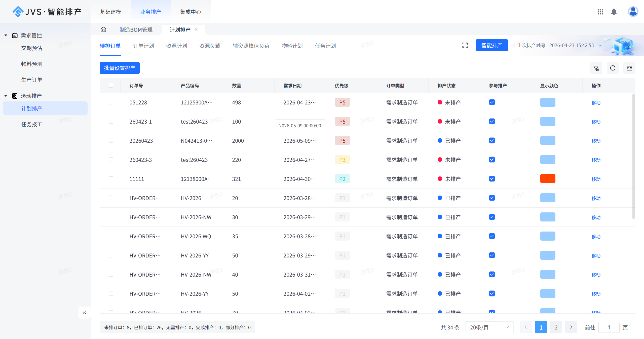Toggle 参与排产 for order 260423-3
Screen dimensions: 644x339
[x=492, y=160]
